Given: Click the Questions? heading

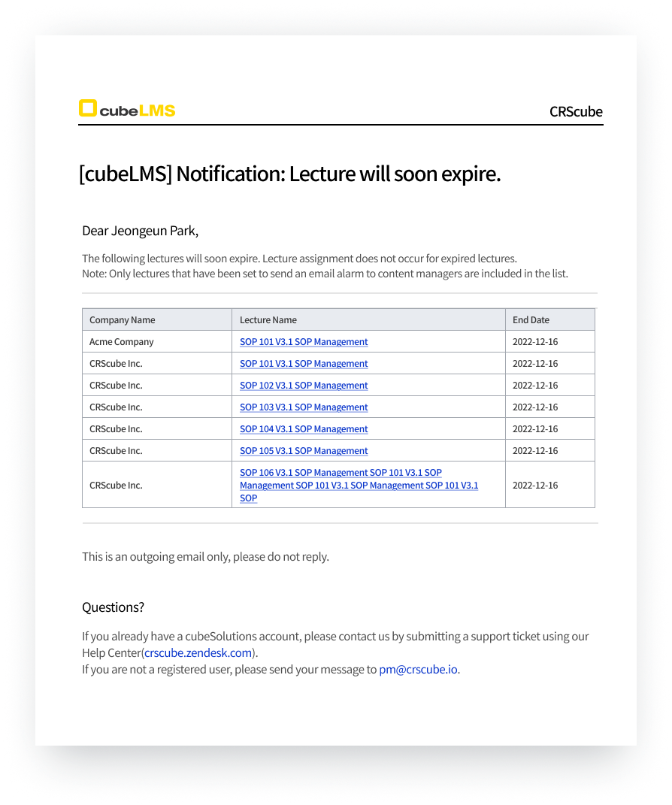Looking at the screenshot, I should 113,607.
